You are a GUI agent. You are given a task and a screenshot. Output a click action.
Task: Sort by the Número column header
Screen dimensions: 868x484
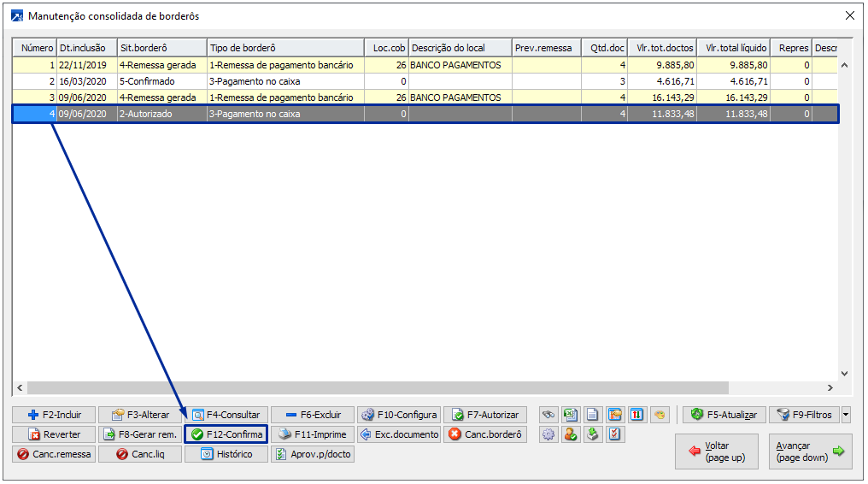34,48
